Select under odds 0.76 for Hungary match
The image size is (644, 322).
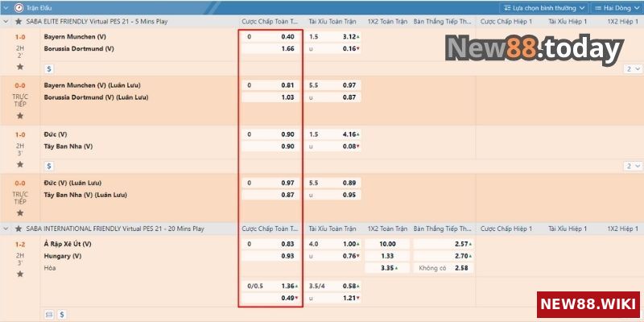click(334, 256)
